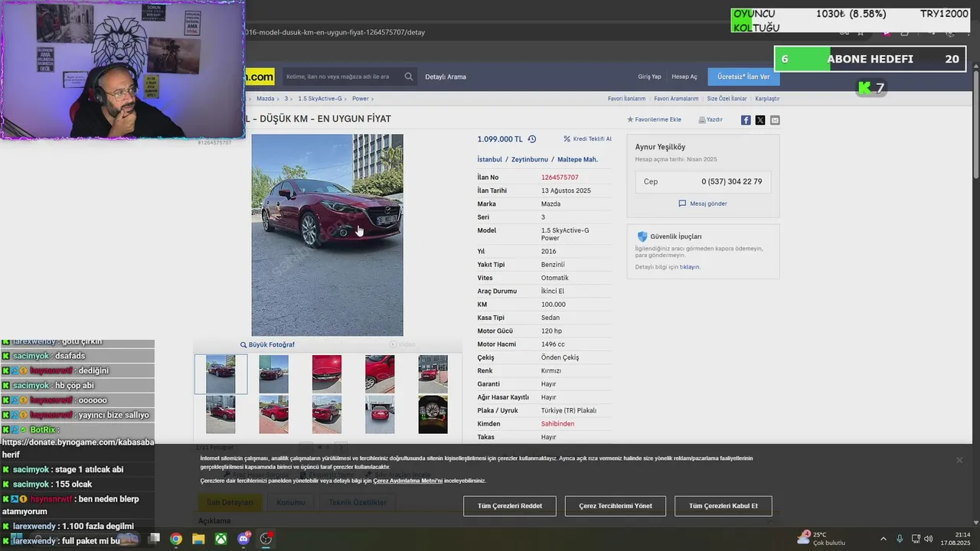Open the Mazda breadcrumb link

[265, 99]
